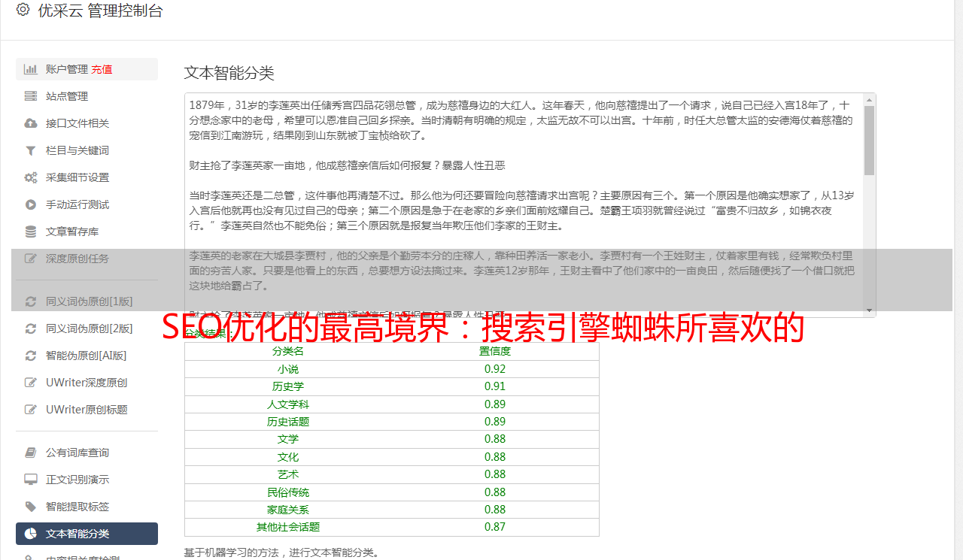Image resolution: width=963 pixels, height=560 pixels.
Task: Click the 置信度 column header
Action: pos(495,351)
